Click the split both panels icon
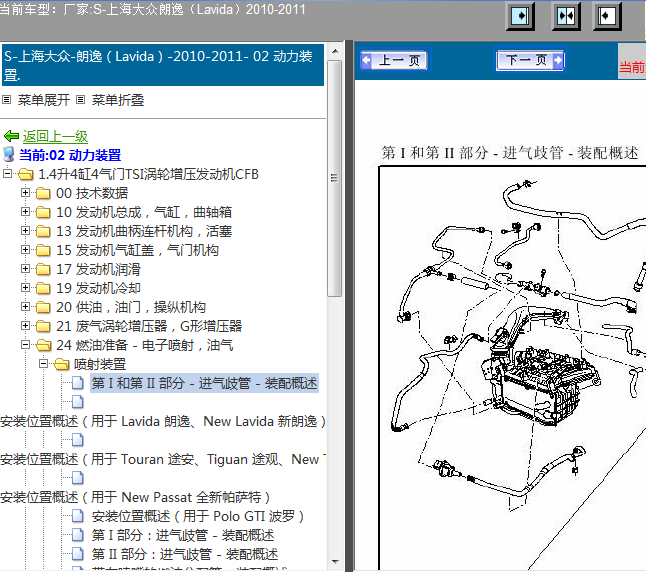646x572 pixels. [x=566, y=16]
